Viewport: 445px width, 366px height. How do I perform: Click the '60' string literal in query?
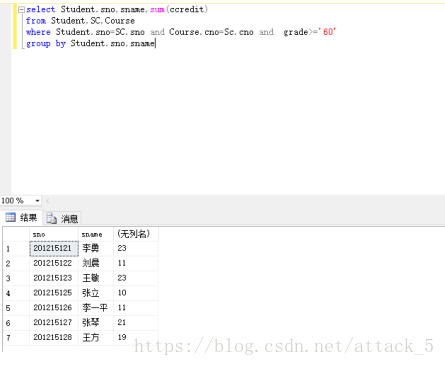pyautogui.click(x=327, y=32)
